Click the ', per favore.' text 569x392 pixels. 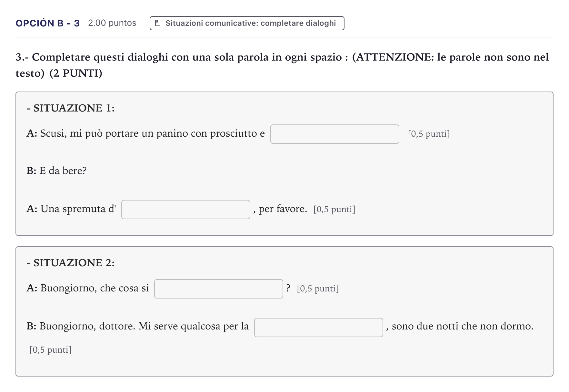(x=280, y=209)
